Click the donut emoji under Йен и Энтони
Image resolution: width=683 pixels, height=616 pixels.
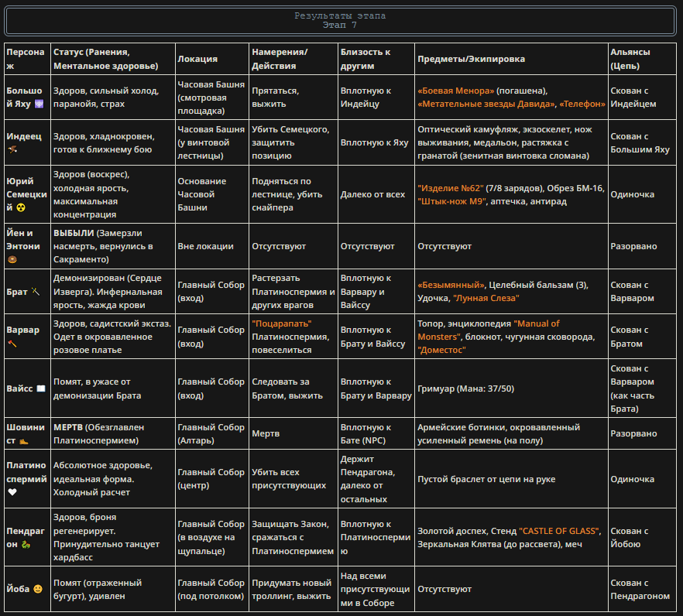point(12,259)
